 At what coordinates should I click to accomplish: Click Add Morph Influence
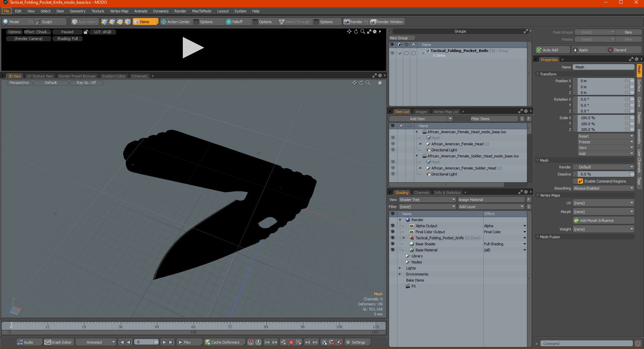point(603,220)
